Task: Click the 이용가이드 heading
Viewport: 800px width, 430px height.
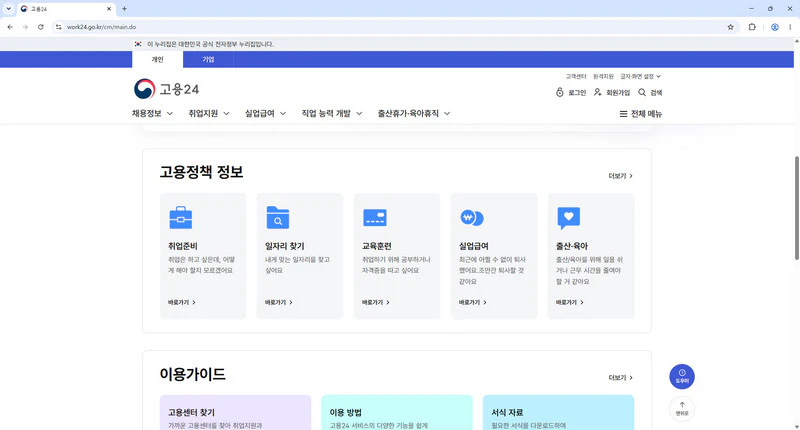Action: coord(192,374)
